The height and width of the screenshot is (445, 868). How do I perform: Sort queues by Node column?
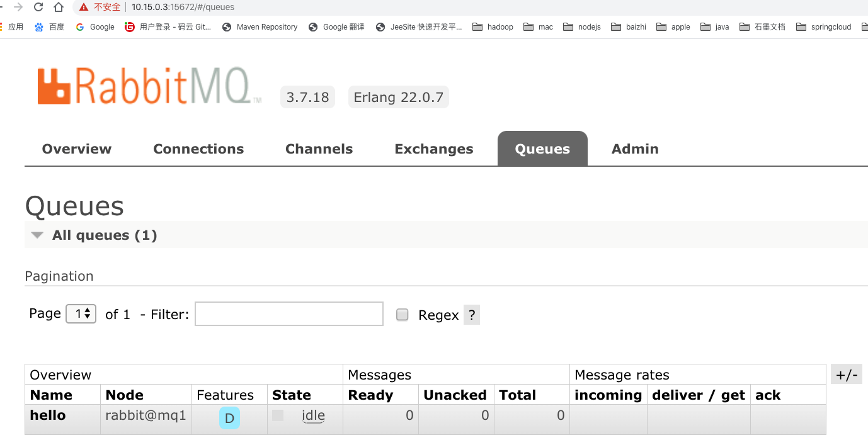[125, 395]
